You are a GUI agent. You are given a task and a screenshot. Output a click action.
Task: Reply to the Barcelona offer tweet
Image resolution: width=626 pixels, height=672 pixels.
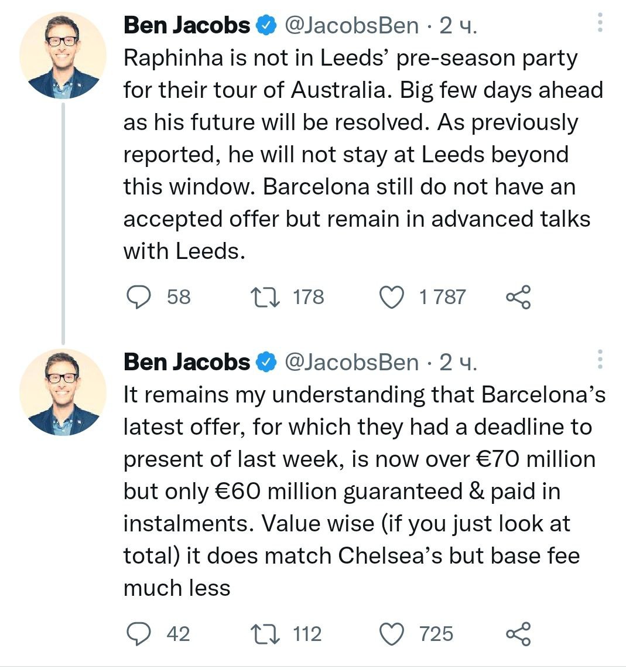(x=139, y=634)
